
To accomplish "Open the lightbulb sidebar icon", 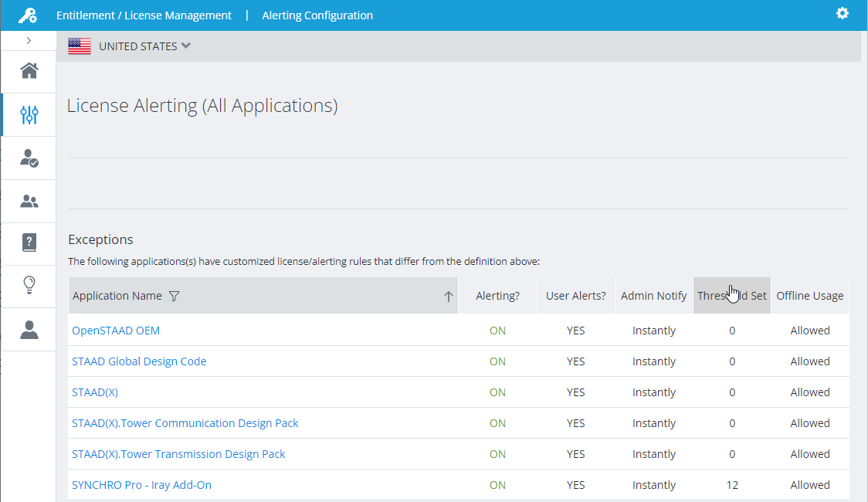I will pos(29,285).
